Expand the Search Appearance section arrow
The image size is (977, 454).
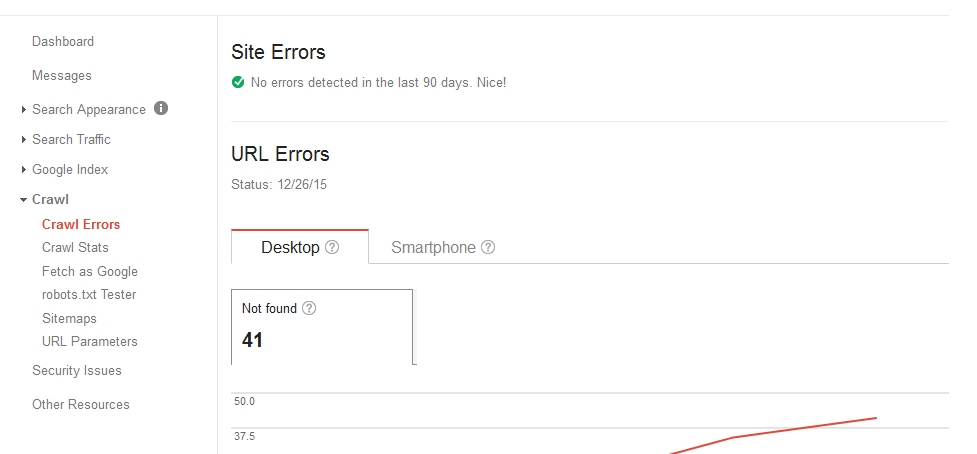[x=24, y=110]
